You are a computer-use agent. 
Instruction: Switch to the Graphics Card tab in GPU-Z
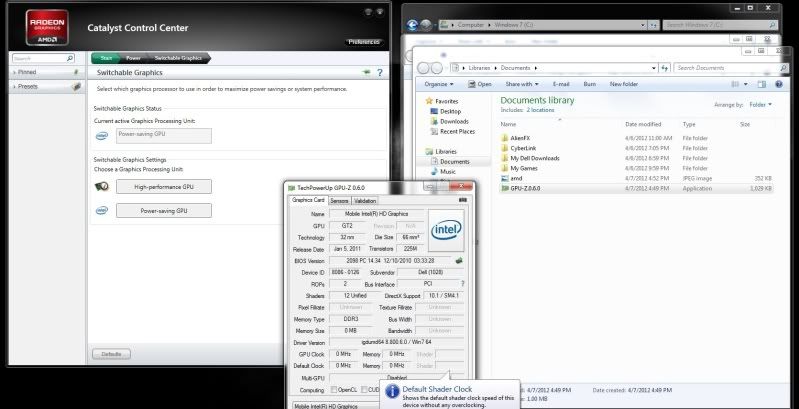click(x=308, y=200)
